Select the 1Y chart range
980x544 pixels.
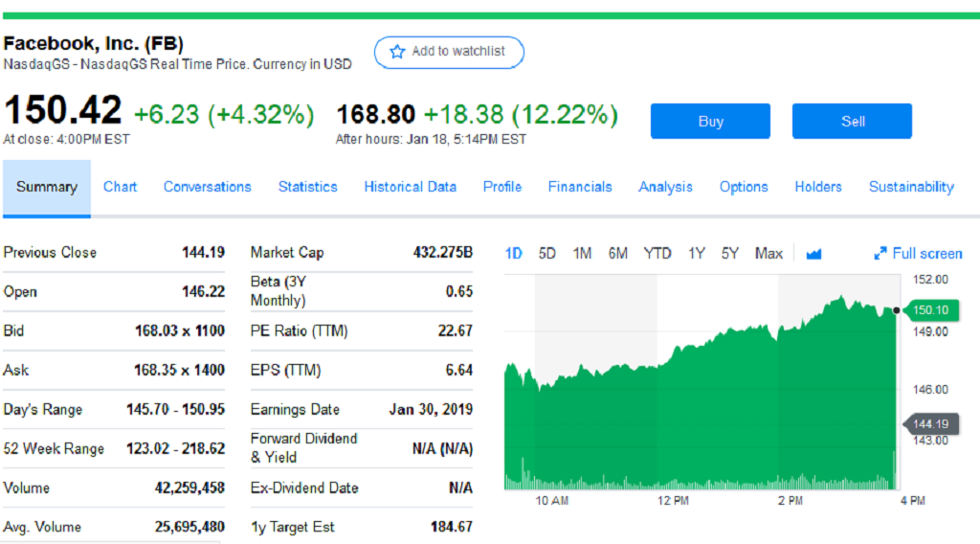point(697,253)
